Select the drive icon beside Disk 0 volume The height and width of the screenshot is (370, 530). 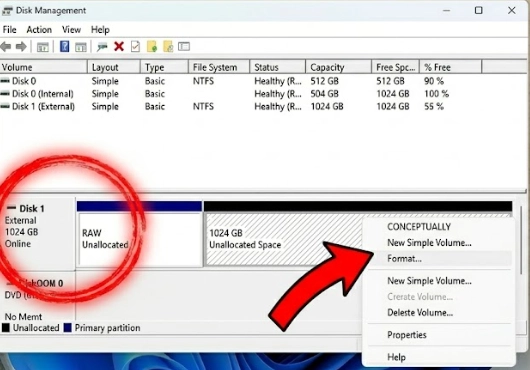point(5,81)
